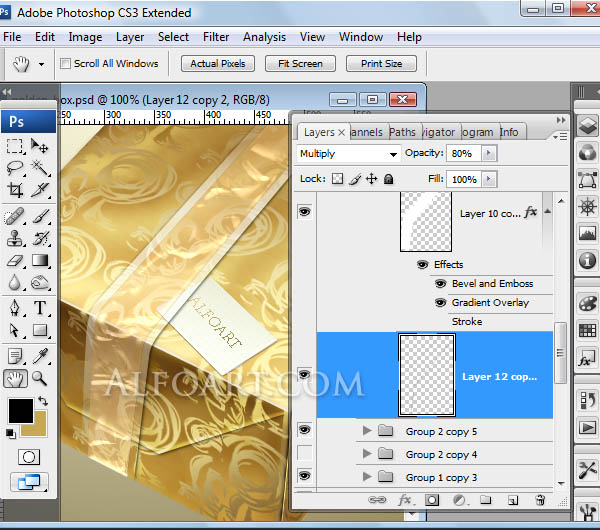Expand Group 1 copy 3 folder

tap(367, 477)
